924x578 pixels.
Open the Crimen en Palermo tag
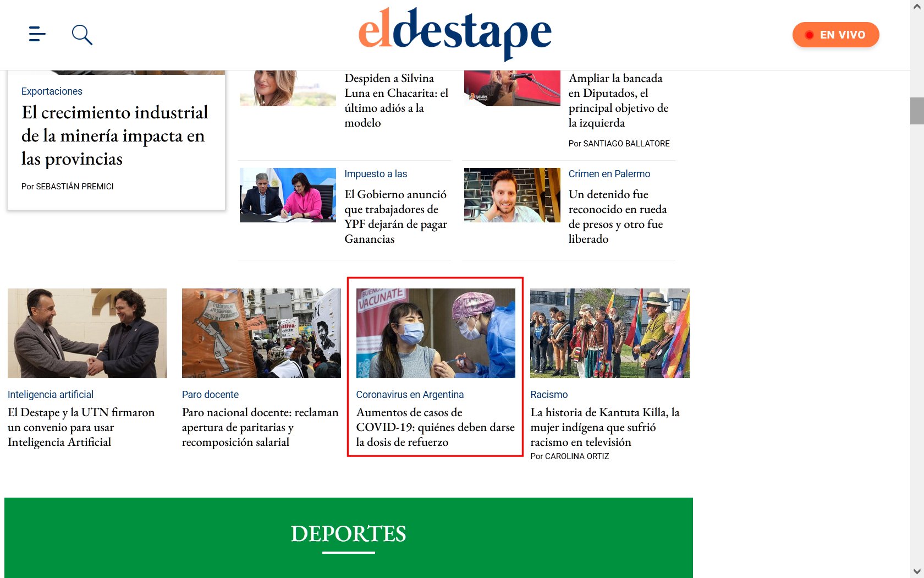pos(609,174)
